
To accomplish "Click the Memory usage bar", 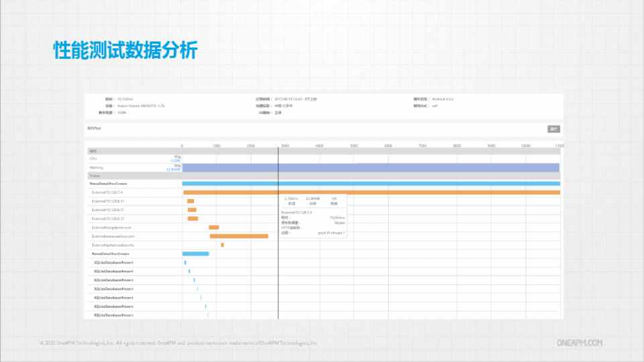I will pyautogui.click(x=370, y=168).
